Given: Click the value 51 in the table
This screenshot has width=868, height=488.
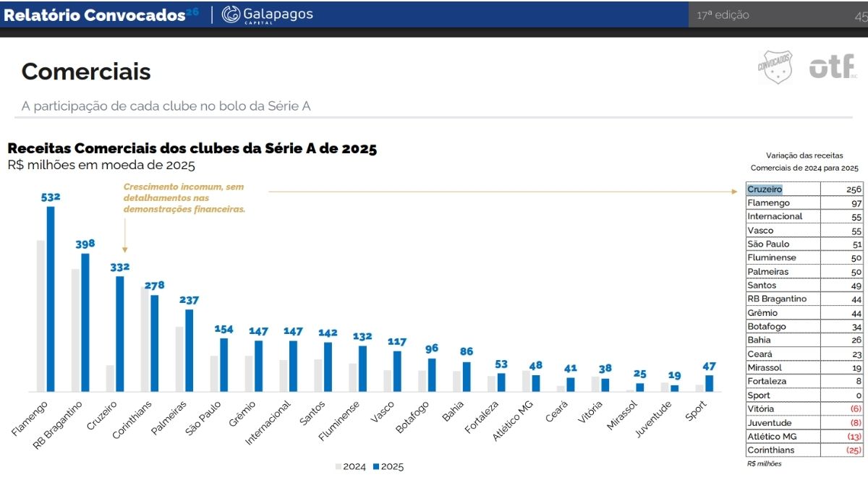Looking at the screenshot, I should pos(856,244).
